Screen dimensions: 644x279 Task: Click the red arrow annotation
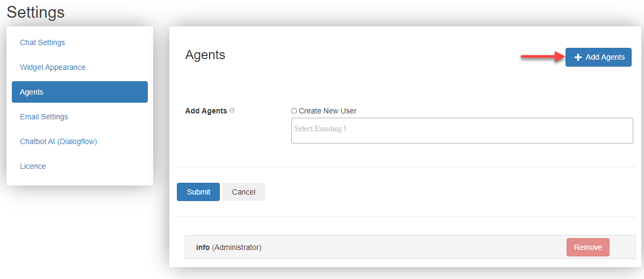coord(542,56)
